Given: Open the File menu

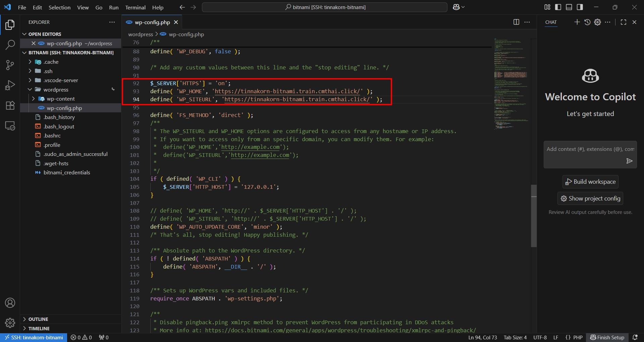Looking at the screenshot, I should click(22, 7).
